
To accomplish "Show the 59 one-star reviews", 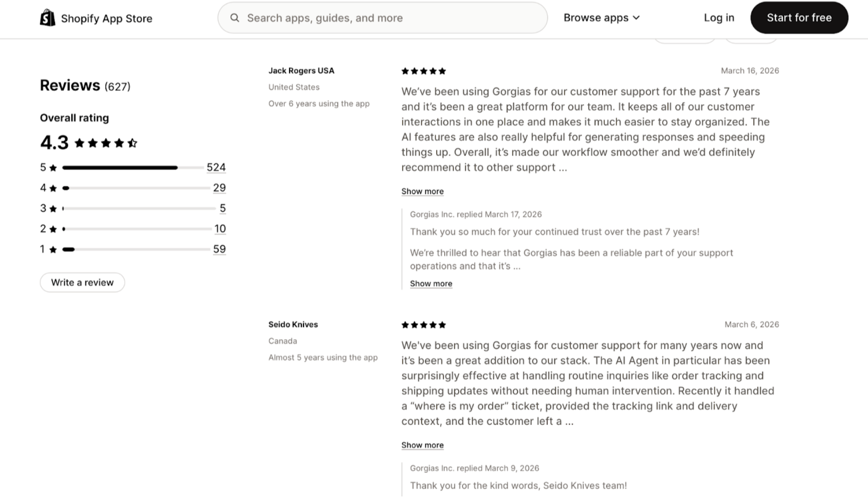I will (x=219, y=249).
